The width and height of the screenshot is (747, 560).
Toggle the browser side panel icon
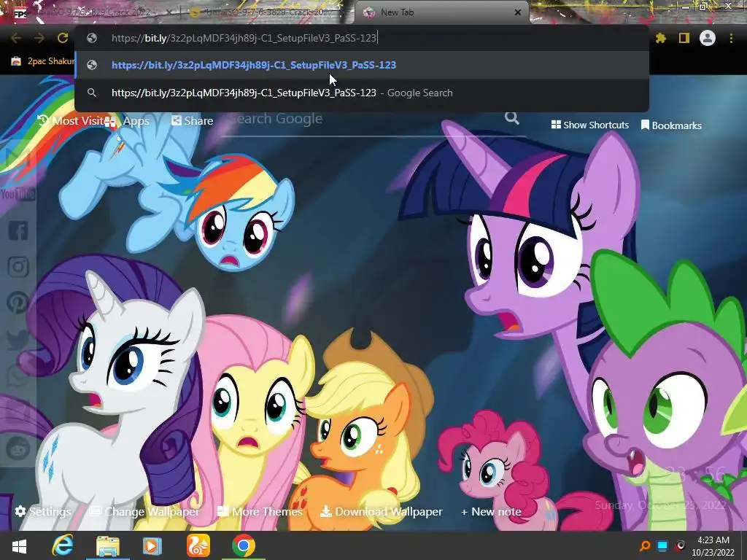point(684,38)
